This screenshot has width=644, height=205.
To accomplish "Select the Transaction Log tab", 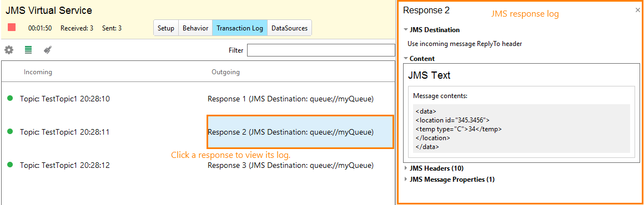I will (239, 28).
